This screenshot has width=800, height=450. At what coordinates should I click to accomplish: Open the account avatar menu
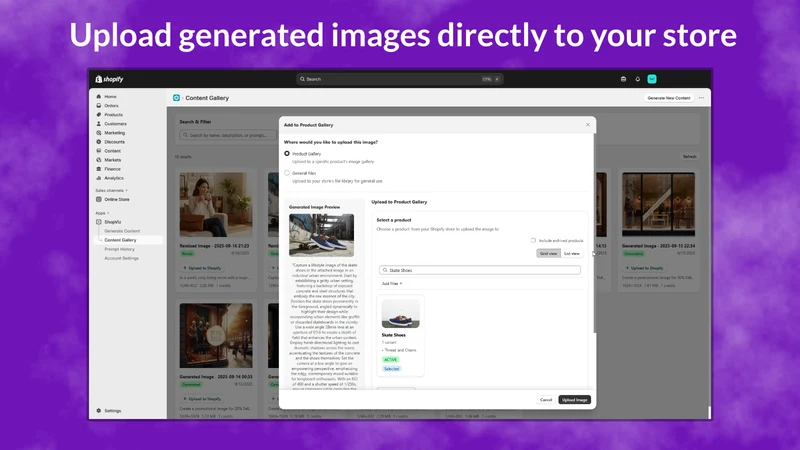click(652, 79)
